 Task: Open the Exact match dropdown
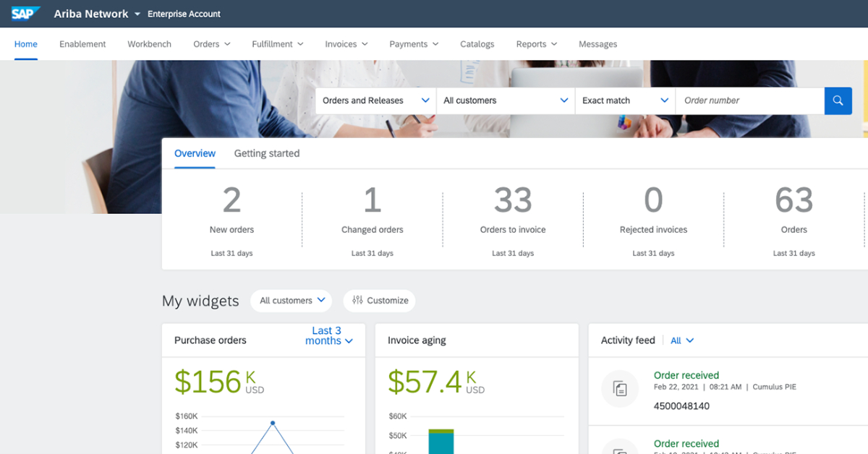[x=625, y=100]
